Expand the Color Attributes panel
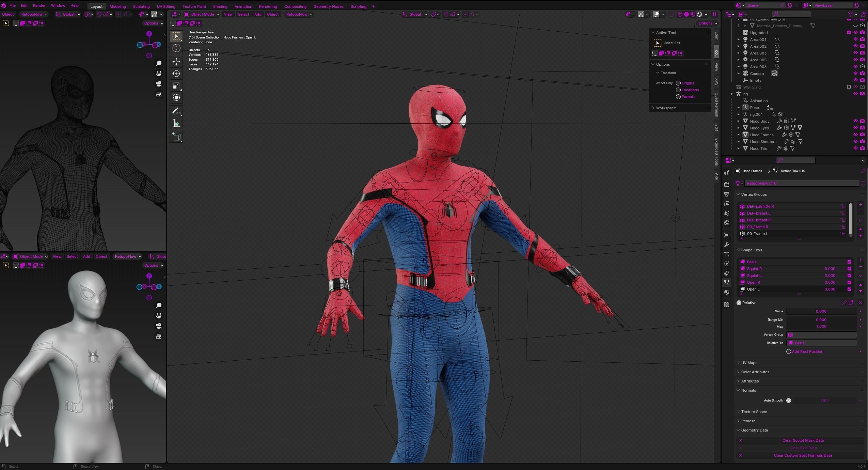 [x=755, y=372]
